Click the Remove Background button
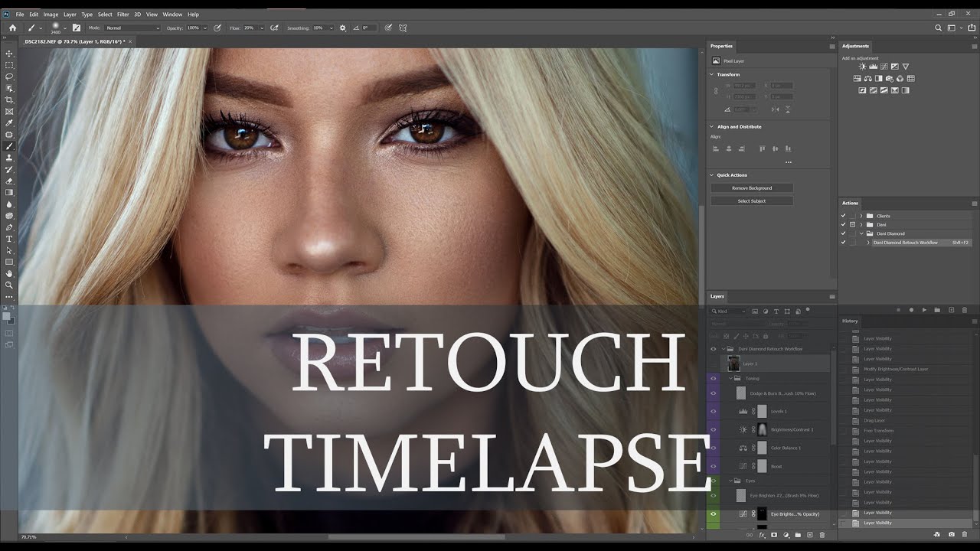 752,187
